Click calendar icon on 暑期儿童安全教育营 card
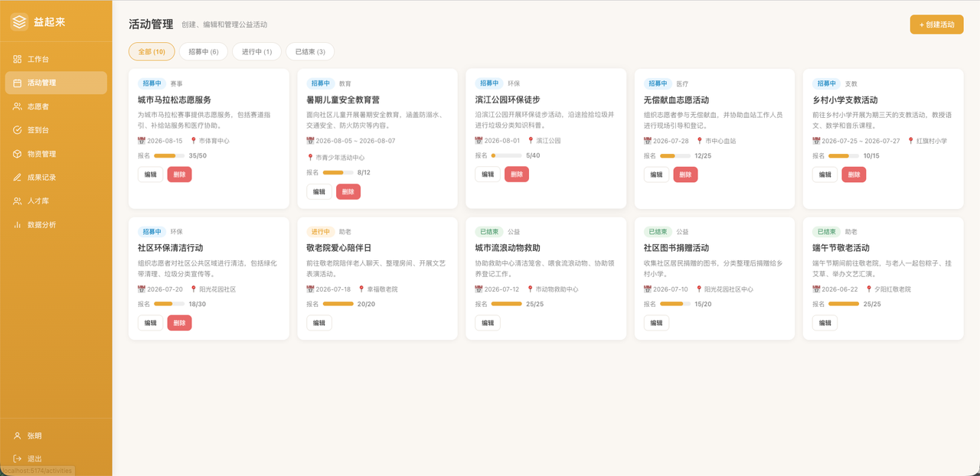This screenshot has height=476, width=980. [x=310, y=141]
